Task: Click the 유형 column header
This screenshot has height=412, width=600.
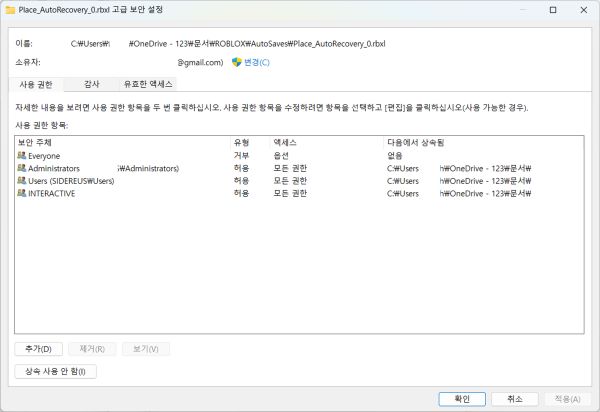Action: coord(250,143)
